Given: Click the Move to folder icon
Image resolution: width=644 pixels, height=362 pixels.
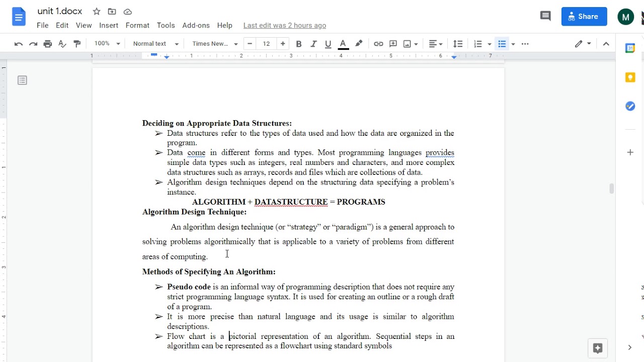Looking at the screenshot, I should (112, 12).
